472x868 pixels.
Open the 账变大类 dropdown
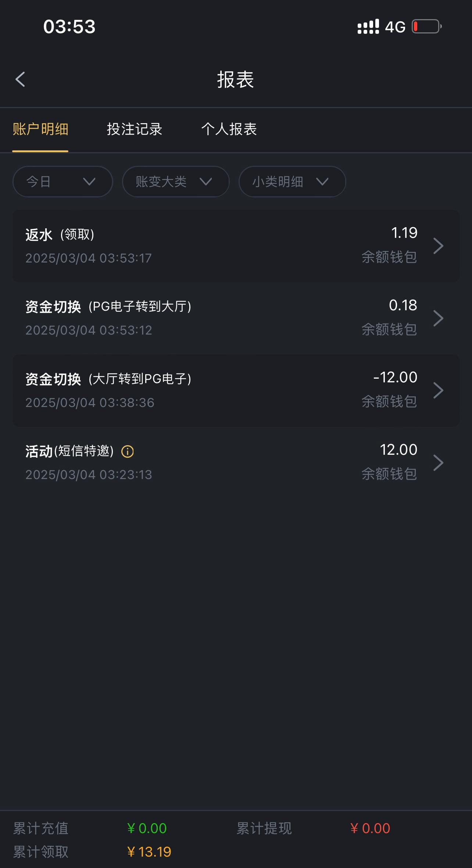175,182
